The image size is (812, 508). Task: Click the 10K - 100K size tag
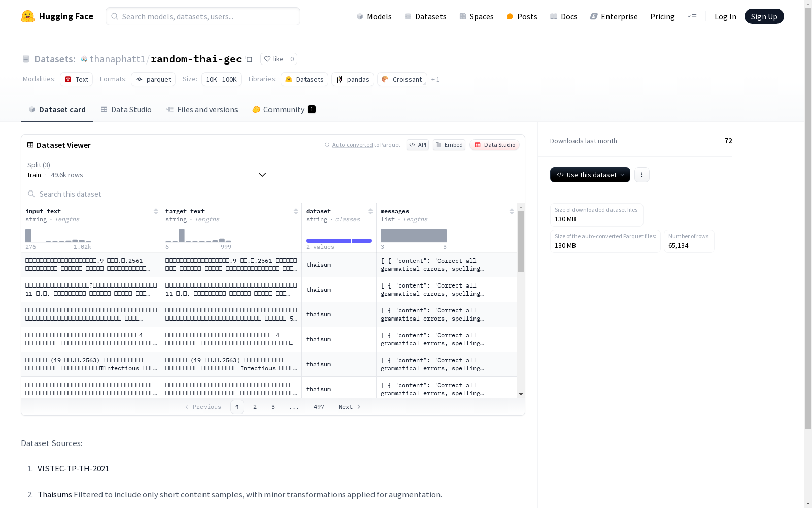click(221, 79)
